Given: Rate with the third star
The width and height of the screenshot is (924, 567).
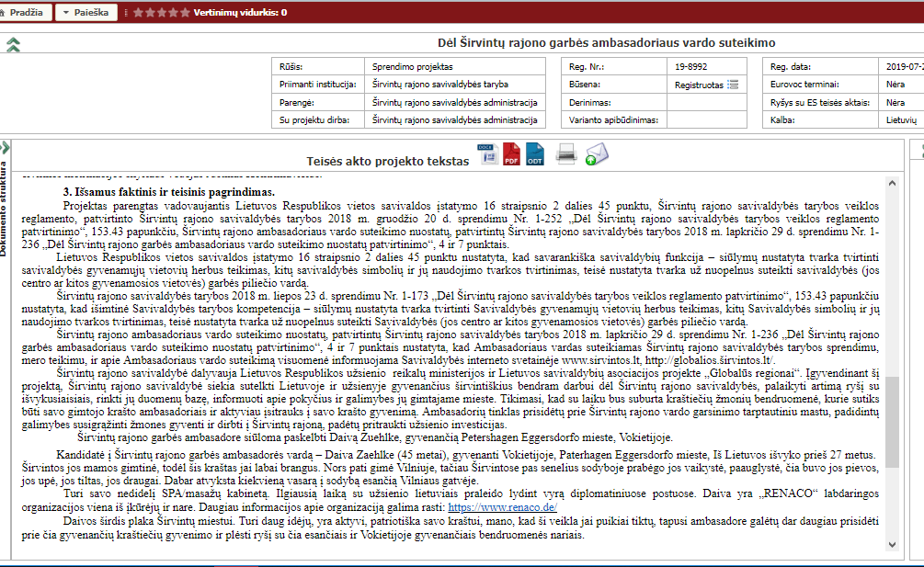Looking at the screenshot, I should [162, 13].
